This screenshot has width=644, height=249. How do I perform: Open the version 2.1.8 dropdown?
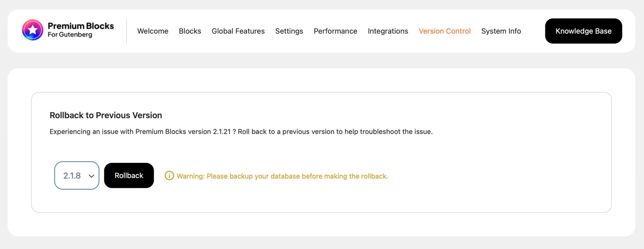coord(77,175)
